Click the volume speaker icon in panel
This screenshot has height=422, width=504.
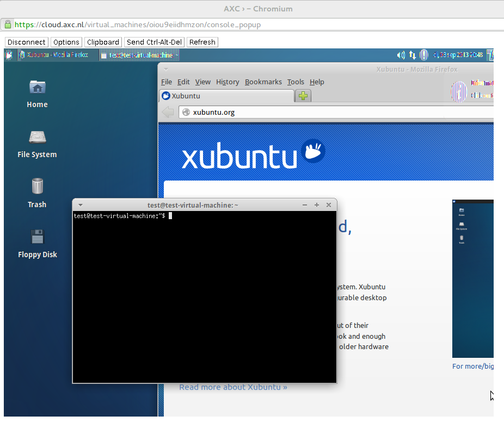coord(401,55)
